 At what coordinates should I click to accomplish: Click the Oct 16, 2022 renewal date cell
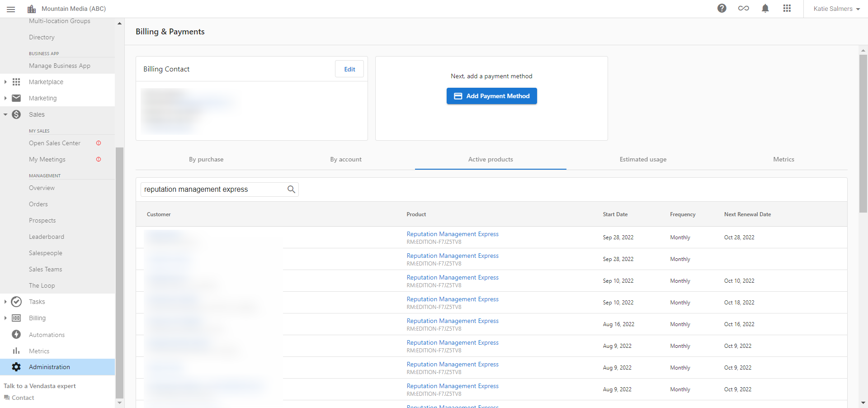pos(739,324)
